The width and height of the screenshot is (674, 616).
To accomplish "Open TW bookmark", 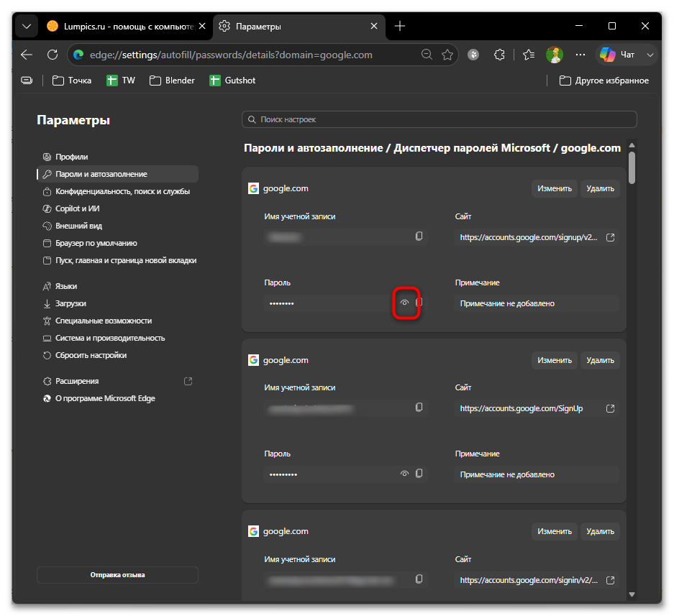I will coord(121,81).
